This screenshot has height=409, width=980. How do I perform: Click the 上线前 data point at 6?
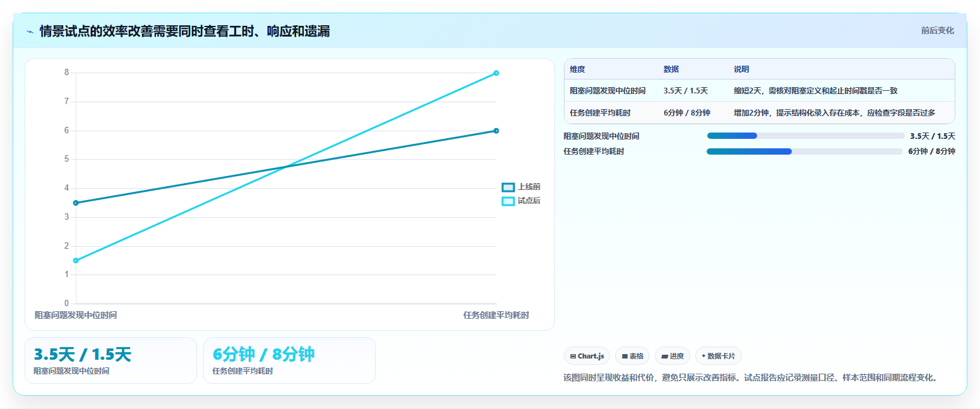click(x=496, y=131)
